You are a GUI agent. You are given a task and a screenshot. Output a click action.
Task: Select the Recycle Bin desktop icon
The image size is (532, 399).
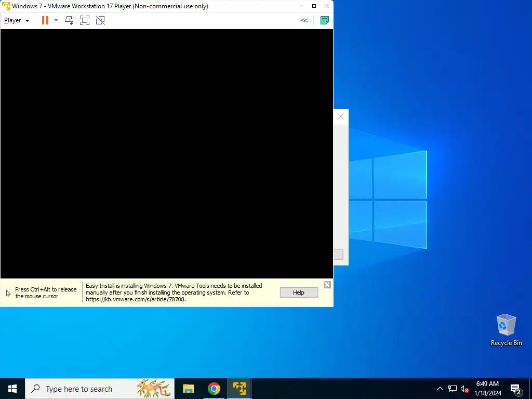click(x=506, y=330)
